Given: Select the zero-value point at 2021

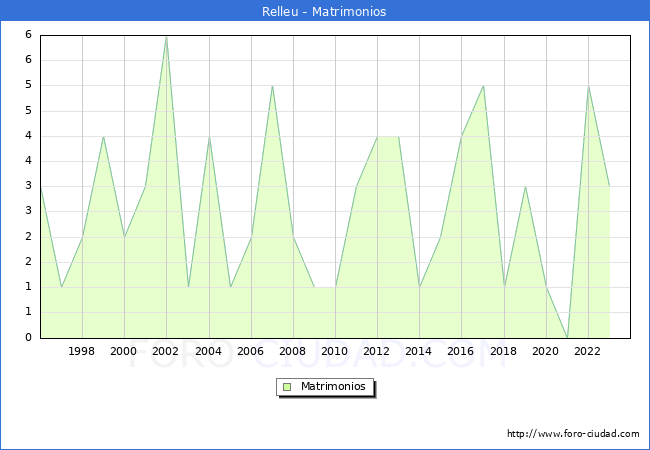Looking at the screenshot, I should [x=567, y=337].
